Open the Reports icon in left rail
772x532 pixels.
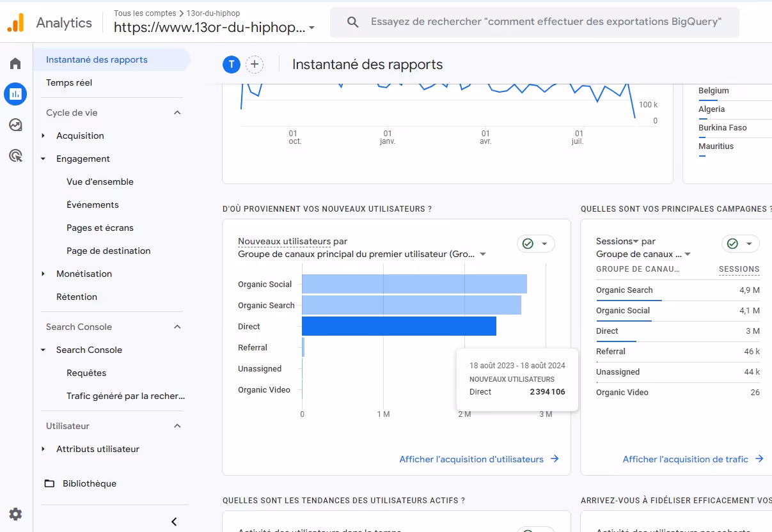pyautogui.click(x=15, y=94)
